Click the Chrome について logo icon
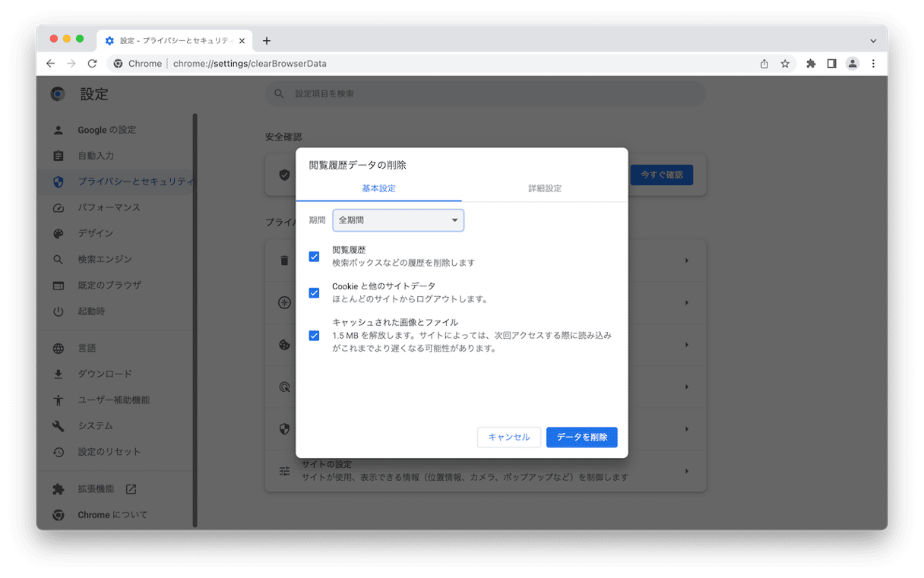This screenshot has width=924, height=578. [x=59, y=515]
